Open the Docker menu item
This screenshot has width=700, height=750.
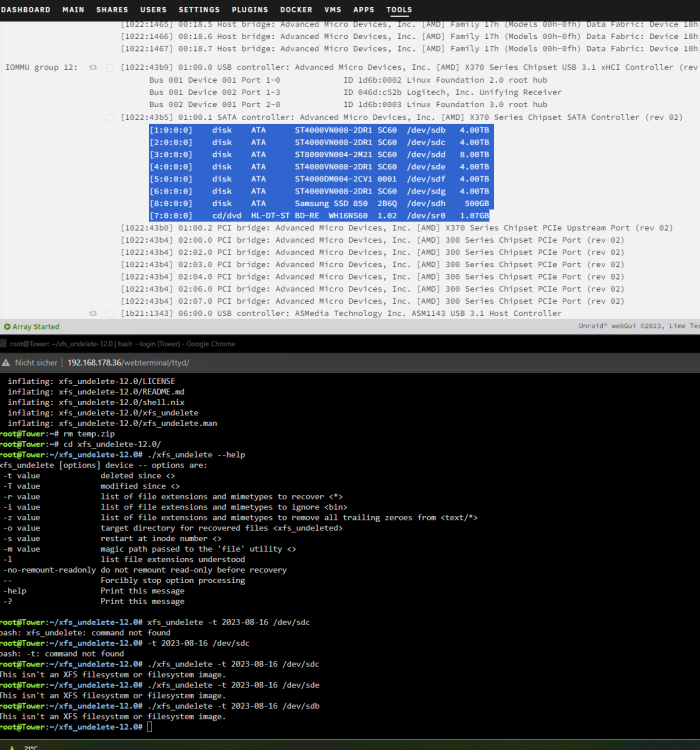coord(296,10)
